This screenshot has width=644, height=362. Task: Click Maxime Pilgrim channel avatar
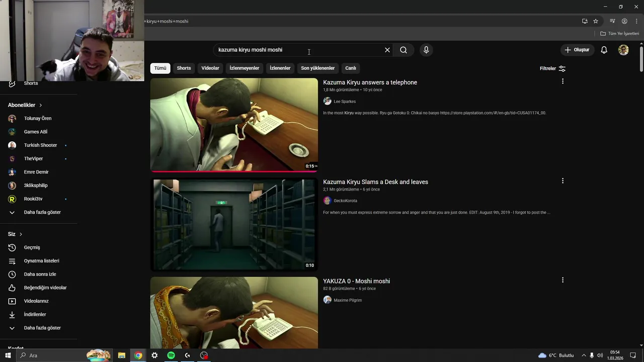point(328,300)
